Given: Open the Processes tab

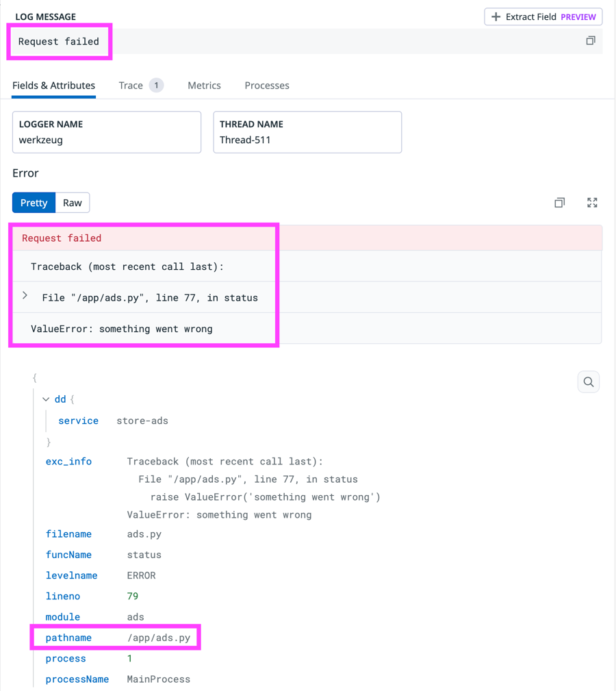Looking at the screenshot, I should click(266, 85).
